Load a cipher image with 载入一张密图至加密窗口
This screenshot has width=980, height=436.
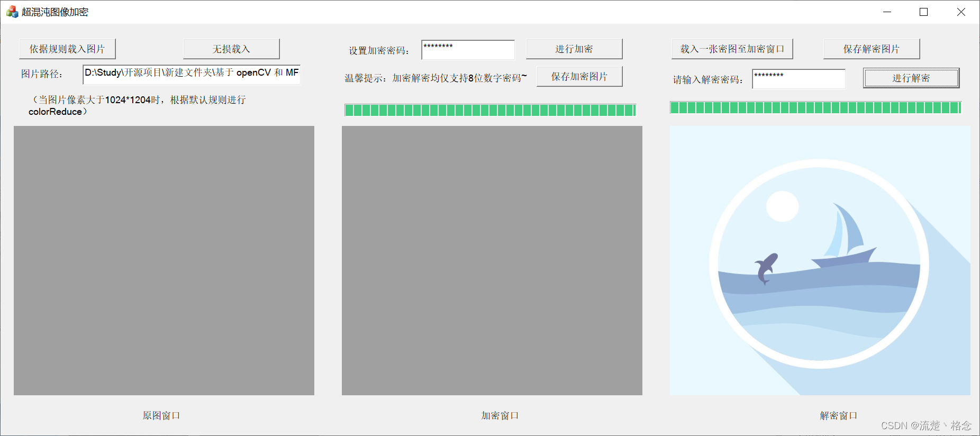click(x=732, y=49)
